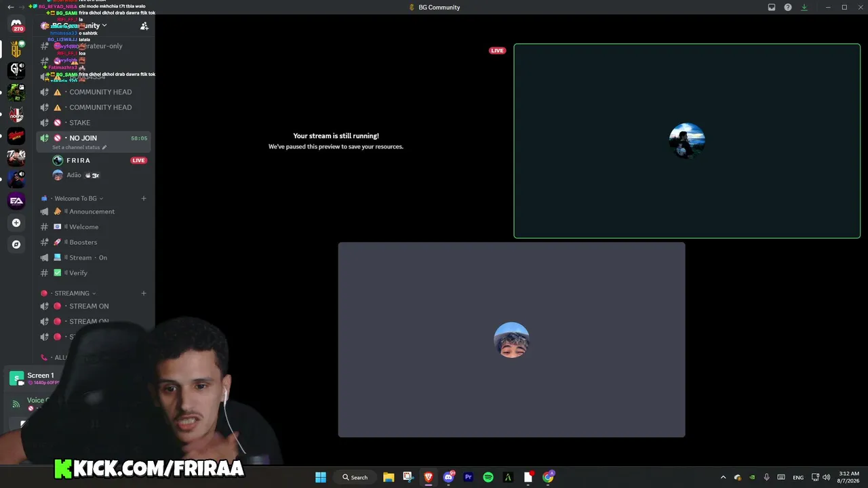The image size is (868, 488).
Task: Open volume control in system tray
Action: [x=826, y=477]
